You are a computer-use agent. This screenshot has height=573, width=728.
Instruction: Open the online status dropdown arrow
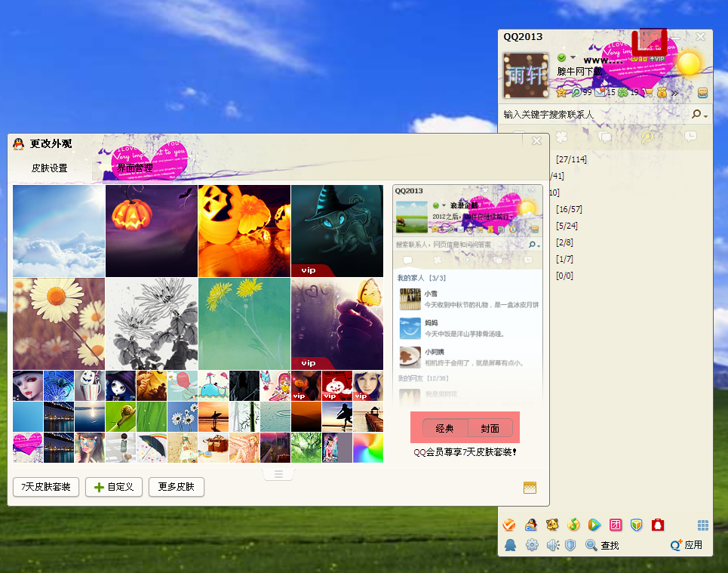tap(573, 57)
